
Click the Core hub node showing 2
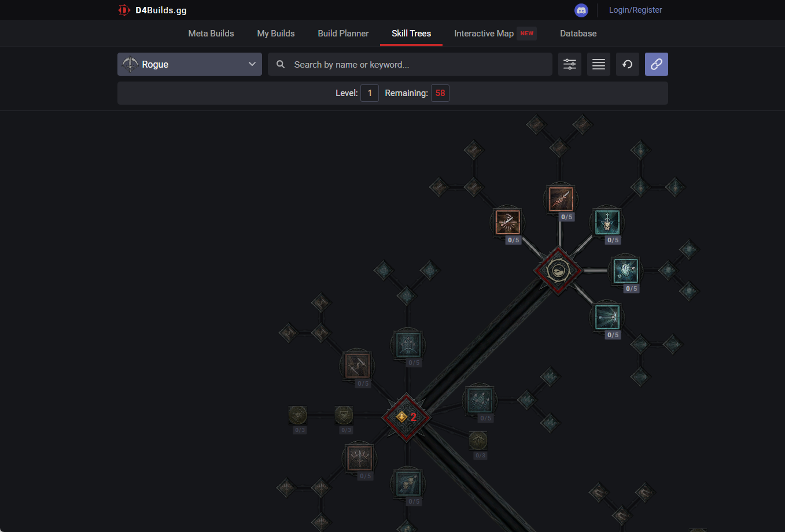pyautogui.click(x=406, y=417)
